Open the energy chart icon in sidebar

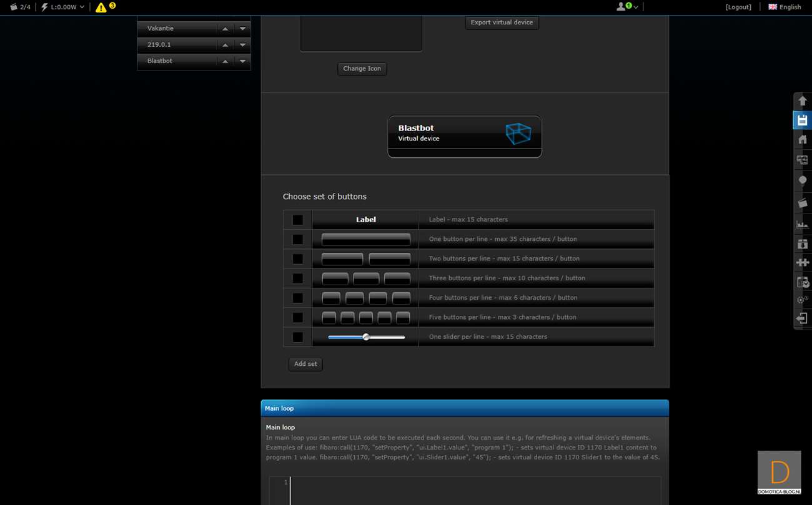click(x=802, y=223)
